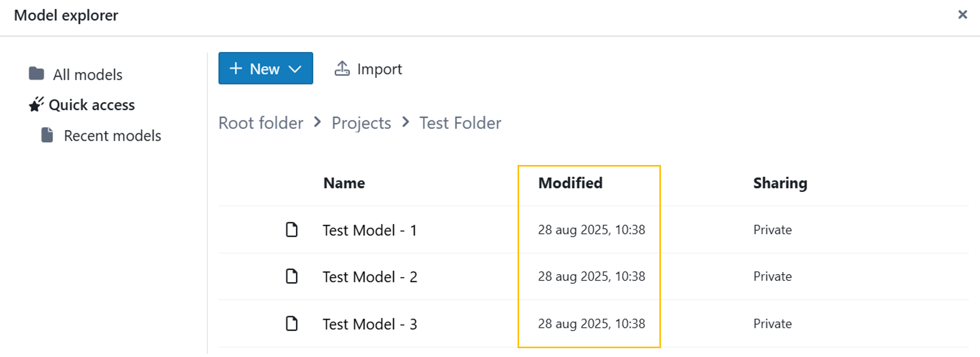
Task: Click the Import upload icon
Action: (342, 68)
